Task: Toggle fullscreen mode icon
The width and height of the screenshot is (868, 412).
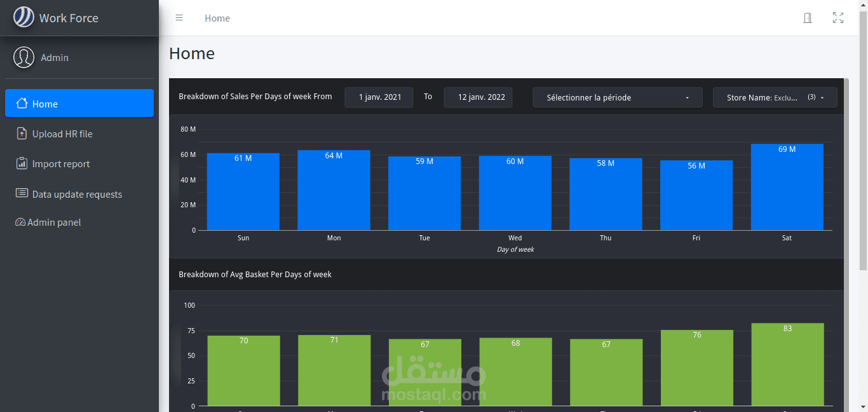Action: 838,18
